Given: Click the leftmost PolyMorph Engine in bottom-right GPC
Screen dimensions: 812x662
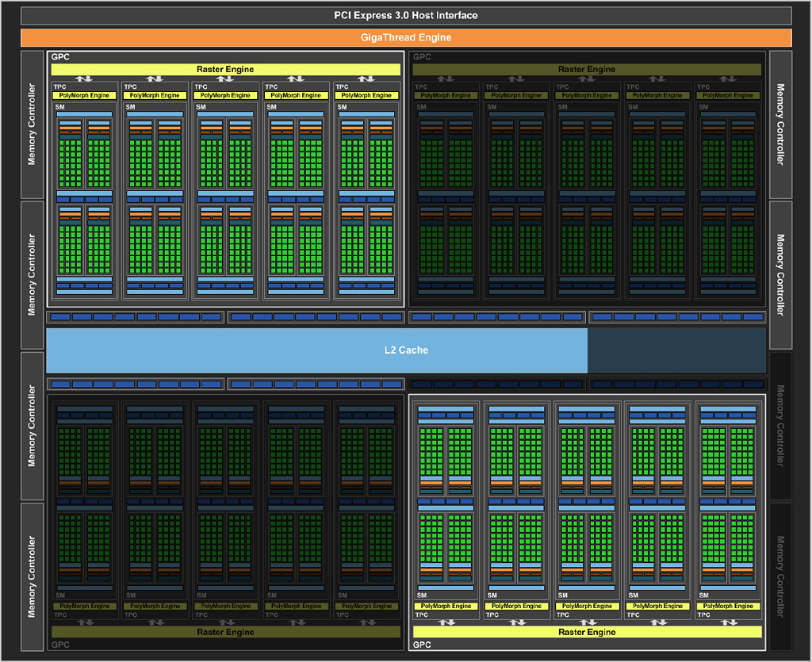Looking at the screenshot, I should [446, 606].
